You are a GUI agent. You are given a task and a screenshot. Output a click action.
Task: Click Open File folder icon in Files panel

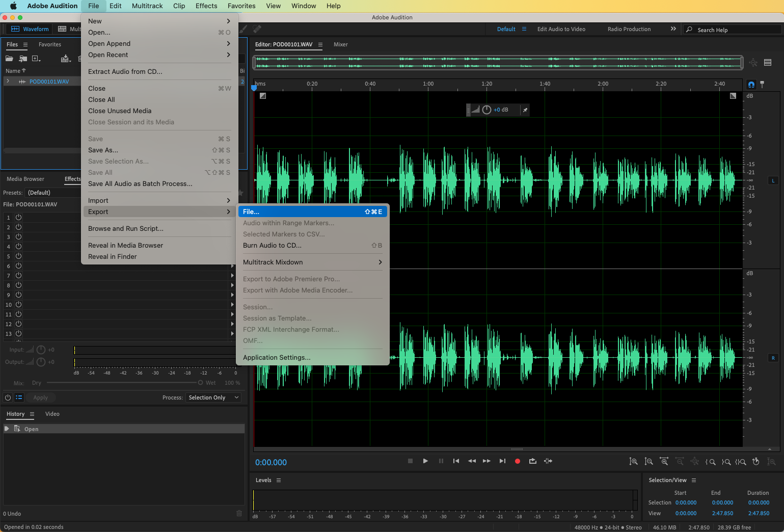click(x=9, y=59)
